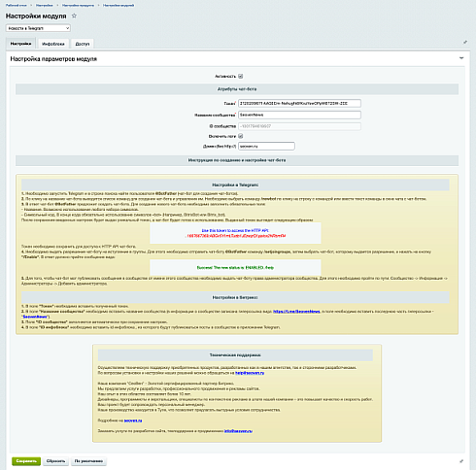Click the Атрибуты чат-бота section header

tap(237, 89)
